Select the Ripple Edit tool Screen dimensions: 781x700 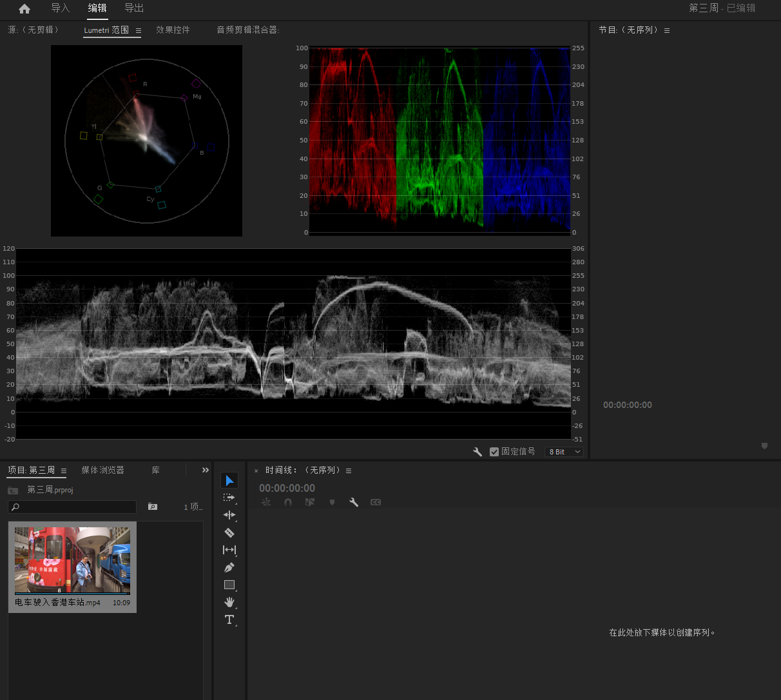point(229,515)
